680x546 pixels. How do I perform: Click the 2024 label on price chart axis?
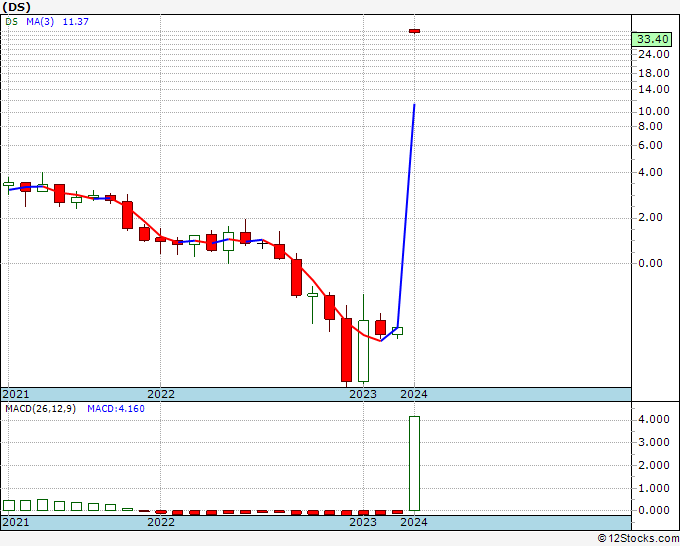pos(414,394)
